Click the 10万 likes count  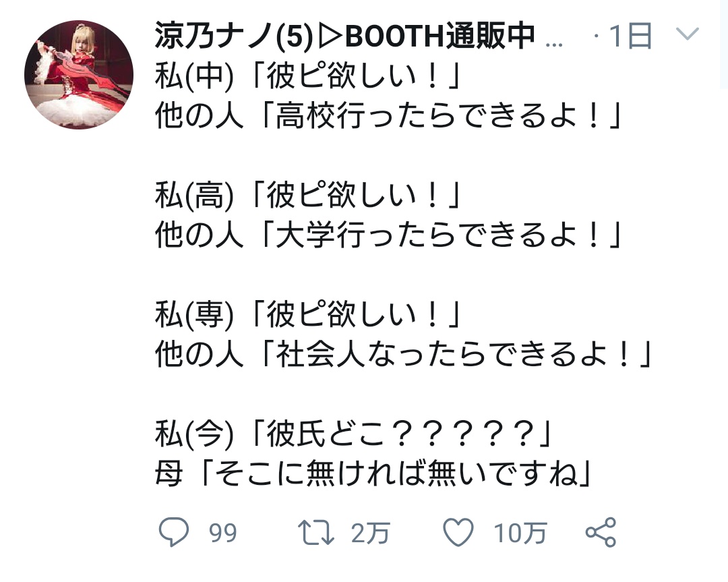(x=520, y=533)
